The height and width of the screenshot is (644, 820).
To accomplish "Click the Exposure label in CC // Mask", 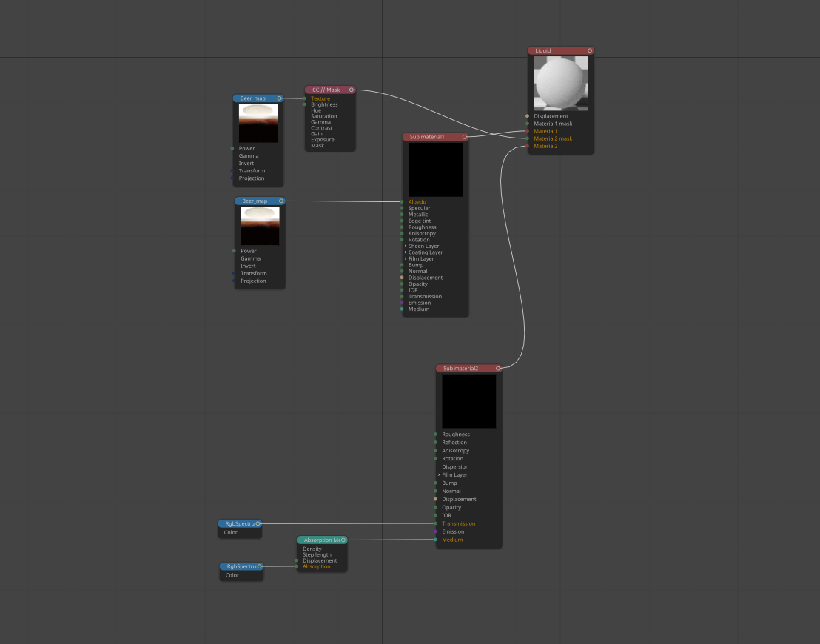I will (x=322, y=140).
